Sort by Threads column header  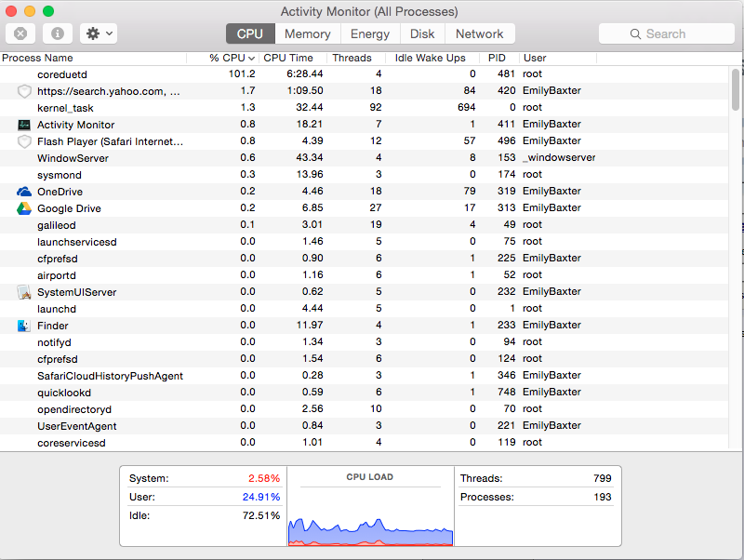click(x=356, y=58)
